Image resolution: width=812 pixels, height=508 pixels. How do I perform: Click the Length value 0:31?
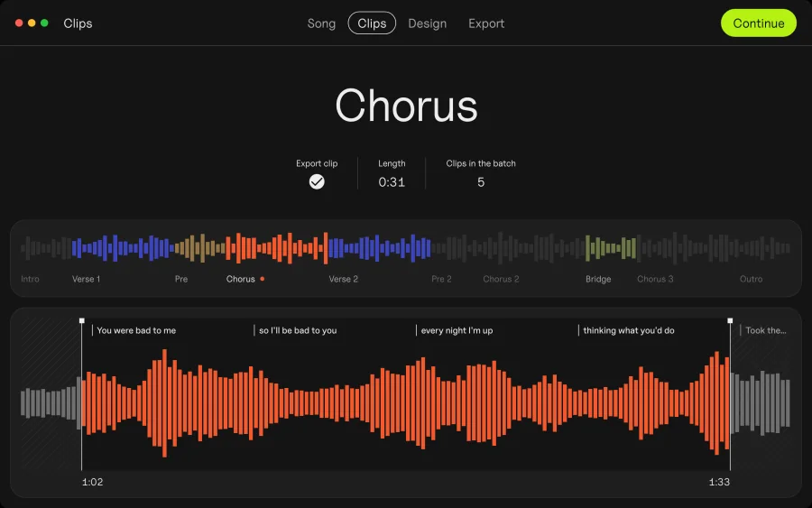392,181
